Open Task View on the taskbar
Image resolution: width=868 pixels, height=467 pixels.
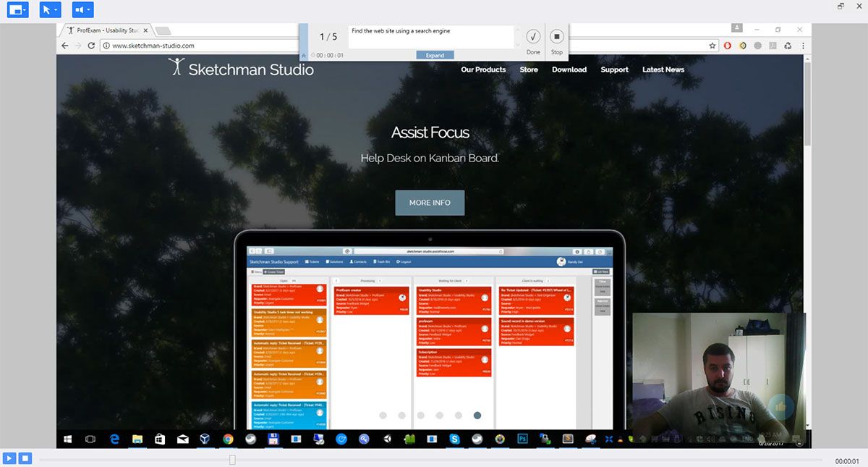90,439
